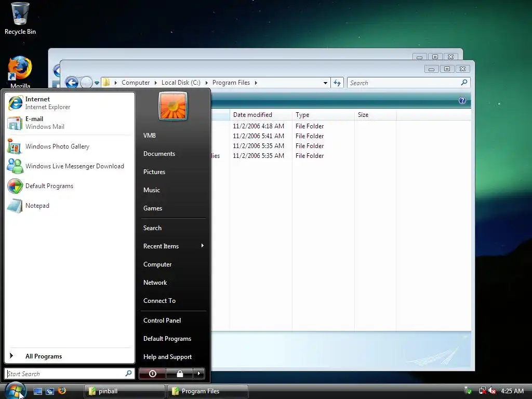Expand arrow after Program Files breadcrumb
Screen dimensions: 532x399
click(x=256, y=83)
